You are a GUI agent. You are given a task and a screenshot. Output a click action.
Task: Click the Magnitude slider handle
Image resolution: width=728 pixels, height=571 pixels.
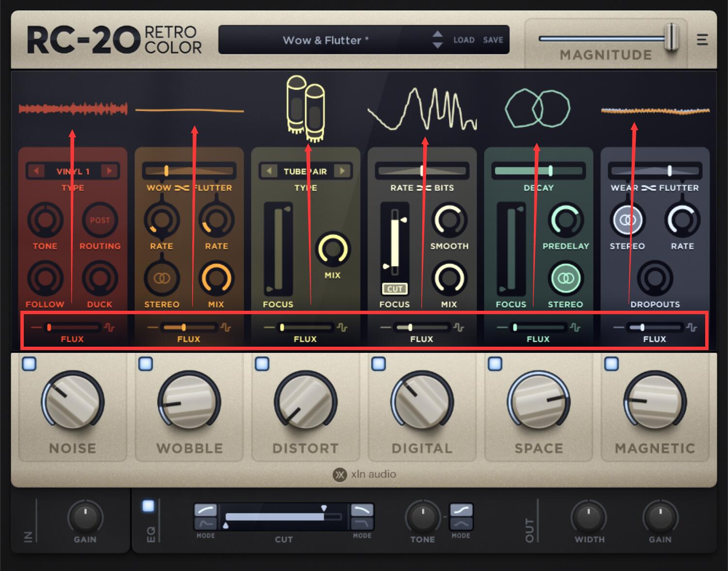point(672,37)
